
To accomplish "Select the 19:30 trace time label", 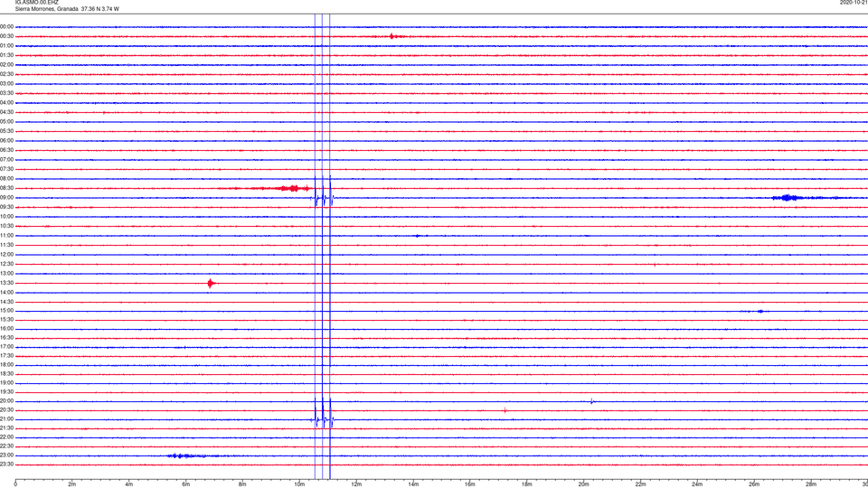I will pyautogui.click(x=6, y=391).
